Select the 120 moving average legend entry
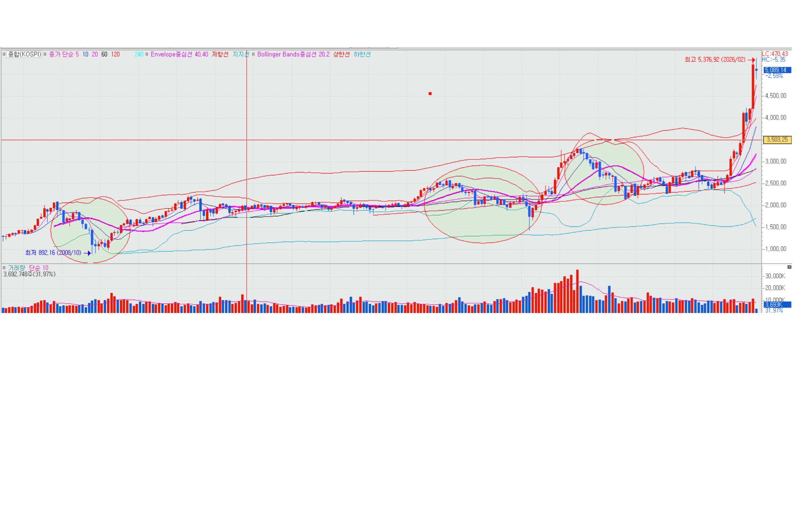This screenshot has width=812, height=508. (x=115, y=54)
